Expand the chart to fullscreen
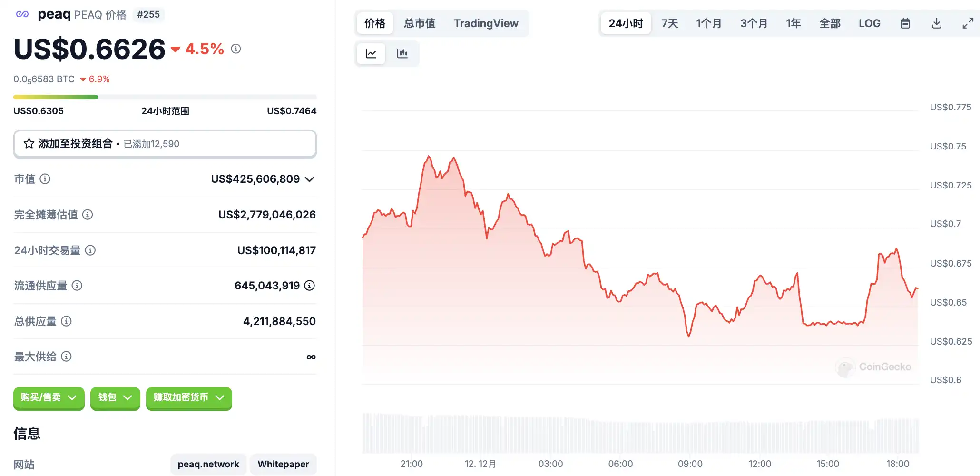This screenshot has height=476, width=980. 968,23
